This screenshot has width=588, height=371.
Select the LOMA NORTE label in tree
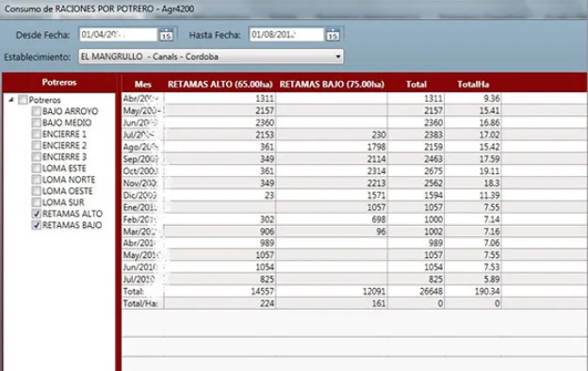pos(69,180)
